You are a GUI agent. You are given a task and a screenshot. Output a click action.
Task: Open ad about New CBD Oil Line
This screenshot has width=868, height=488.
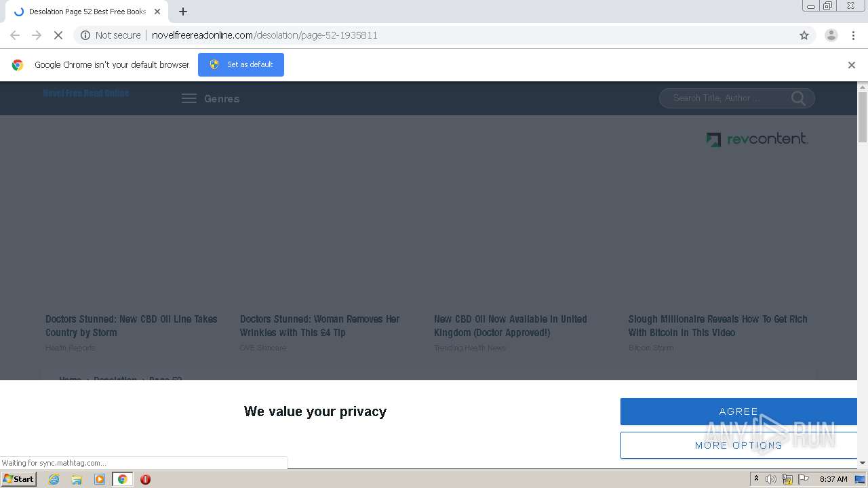point(132,326)
